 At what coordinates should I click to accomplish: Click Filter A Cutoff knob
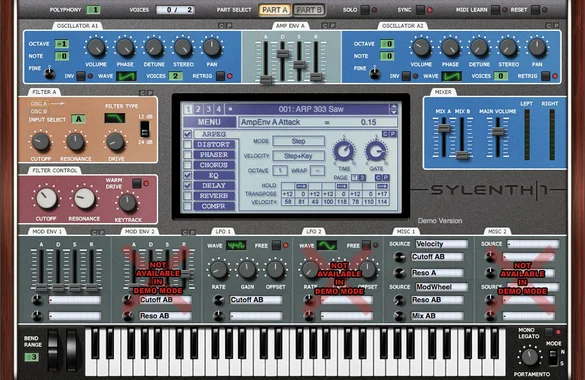41,142
